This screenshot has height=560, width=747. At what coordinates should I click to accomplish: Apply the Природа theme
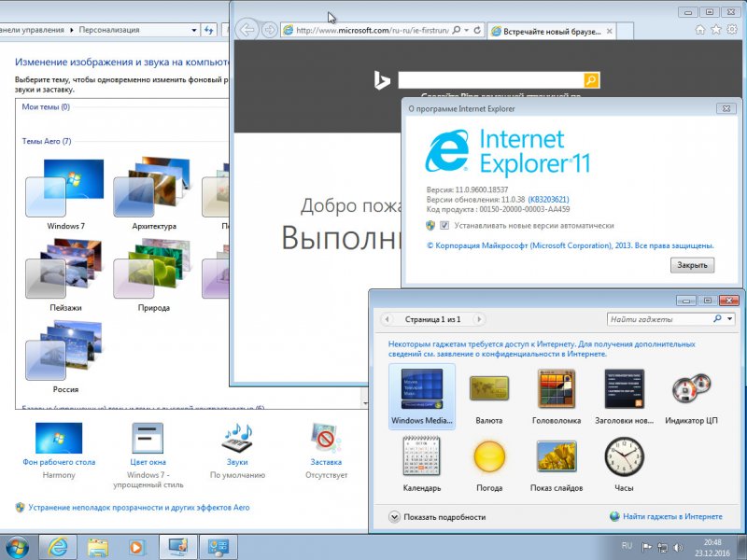click(154, 275)
